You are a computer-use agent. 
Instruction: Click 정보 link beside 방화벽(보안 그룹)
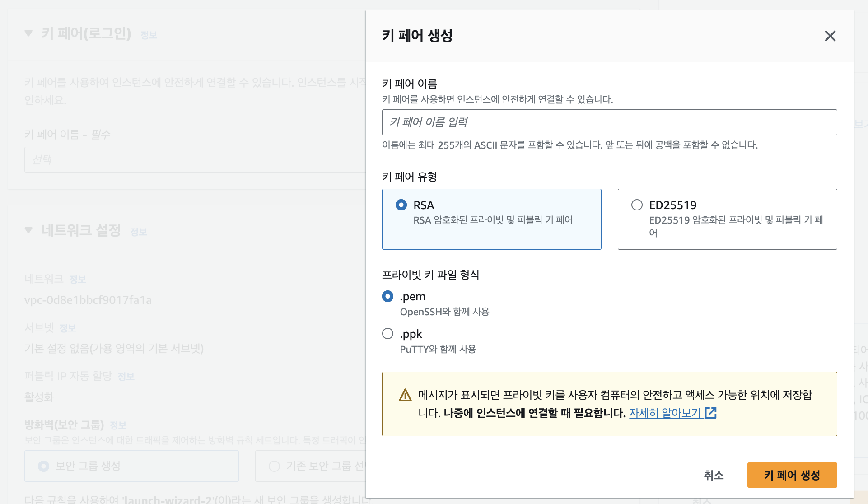pyautogui.click(x=118, y=425)
